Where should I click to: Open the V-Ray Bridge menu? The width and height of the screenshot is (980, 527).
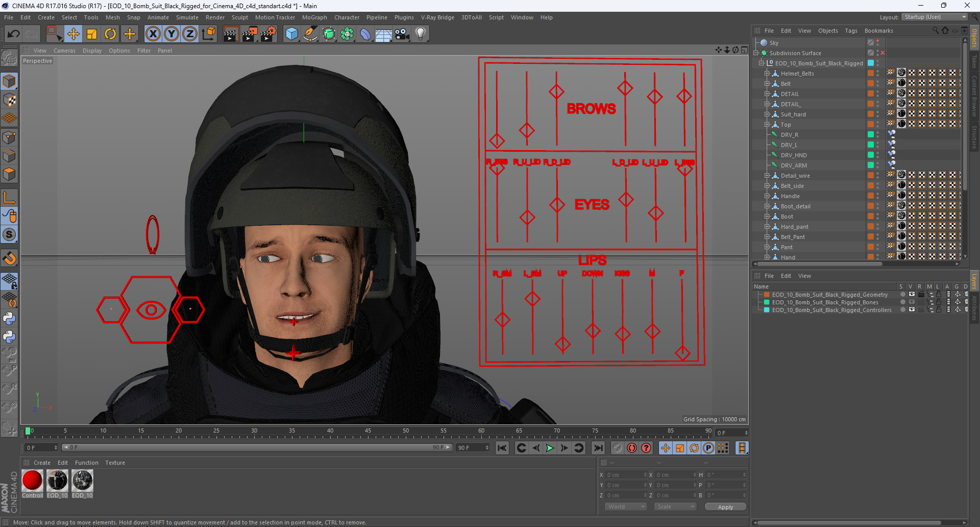pyautogui.click(x=437, y=17)
